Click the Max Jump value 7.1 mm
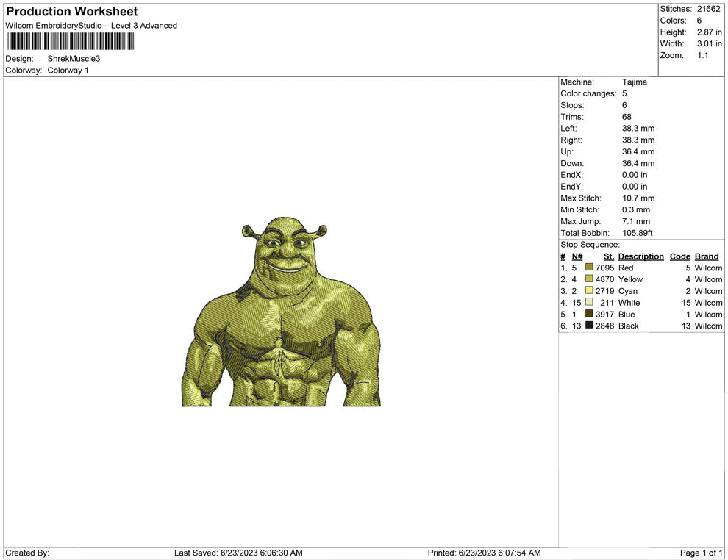728x560 pixels. 636,221
